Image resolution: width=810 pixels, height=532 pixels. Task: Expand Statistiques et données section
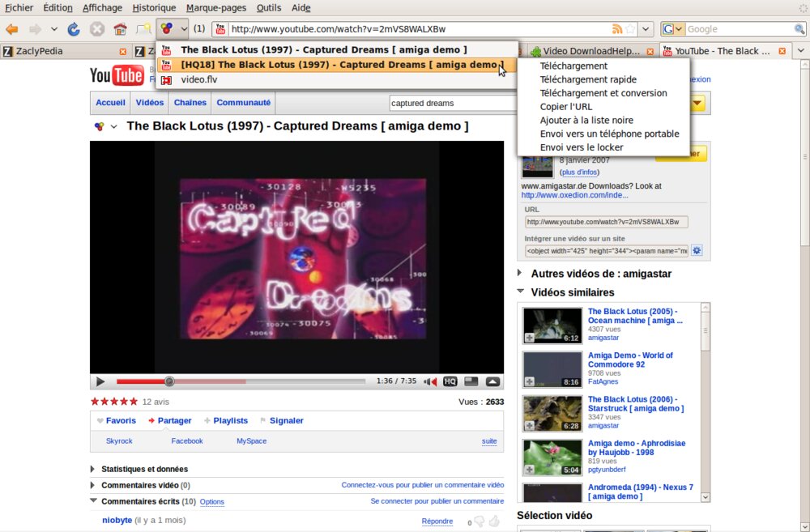[x=93, y=469]
